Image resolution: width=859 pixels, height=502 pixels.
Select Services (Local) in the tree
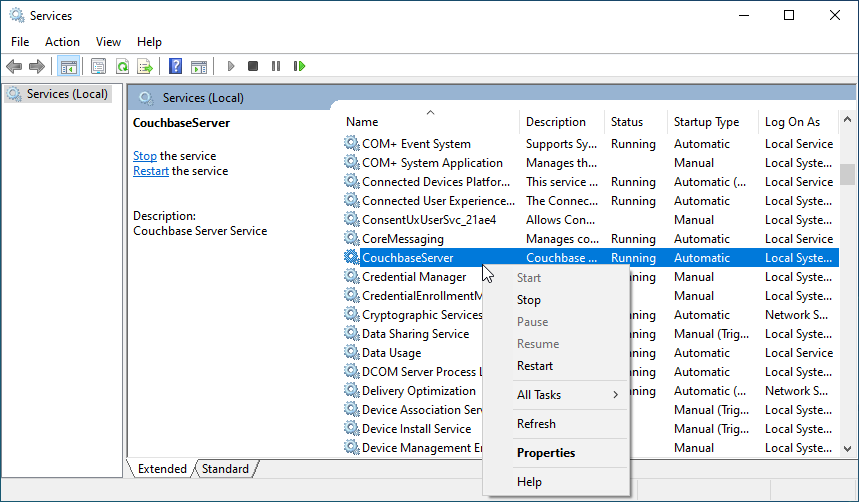tap(67, 94)
